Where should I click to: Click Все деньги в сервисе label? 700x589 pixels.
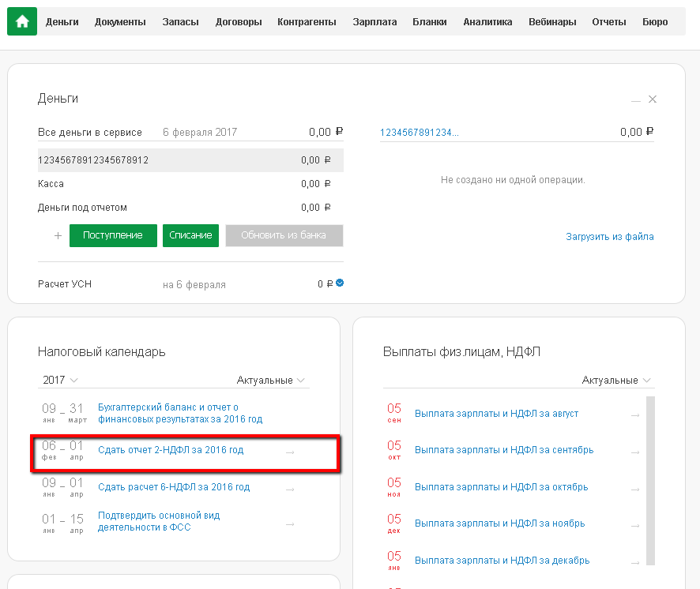point(90,133)
